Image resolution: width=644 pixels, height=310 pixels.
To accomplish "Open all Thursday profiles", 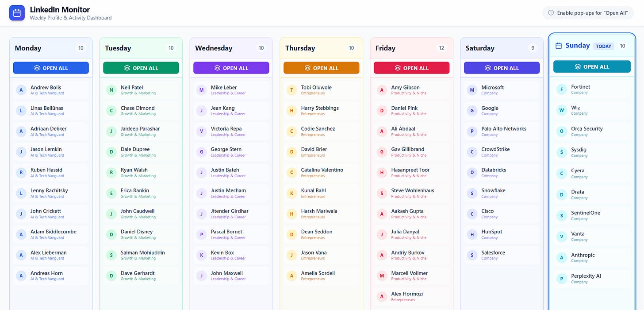I will (x=322, y=68).
